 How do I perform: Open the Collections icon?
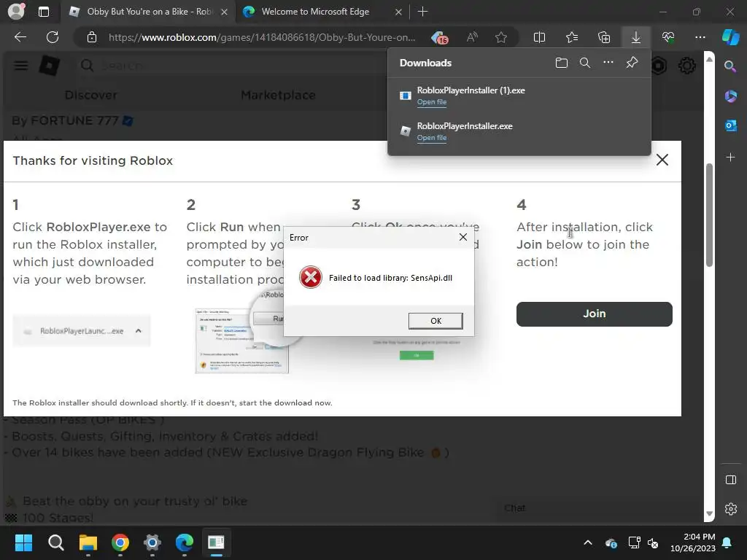pyautogui.click(x=604, y=37)
